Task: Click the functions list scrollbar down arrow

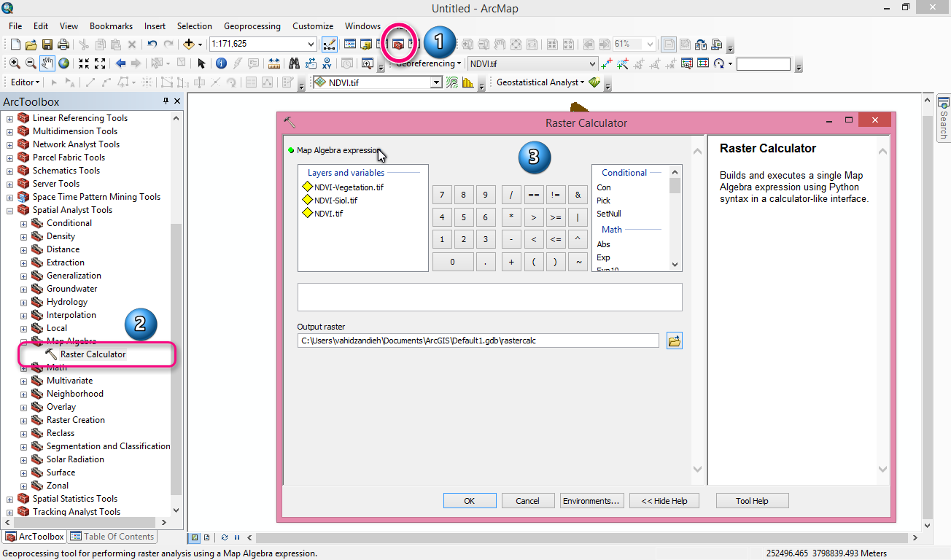Action: point(675,265)
